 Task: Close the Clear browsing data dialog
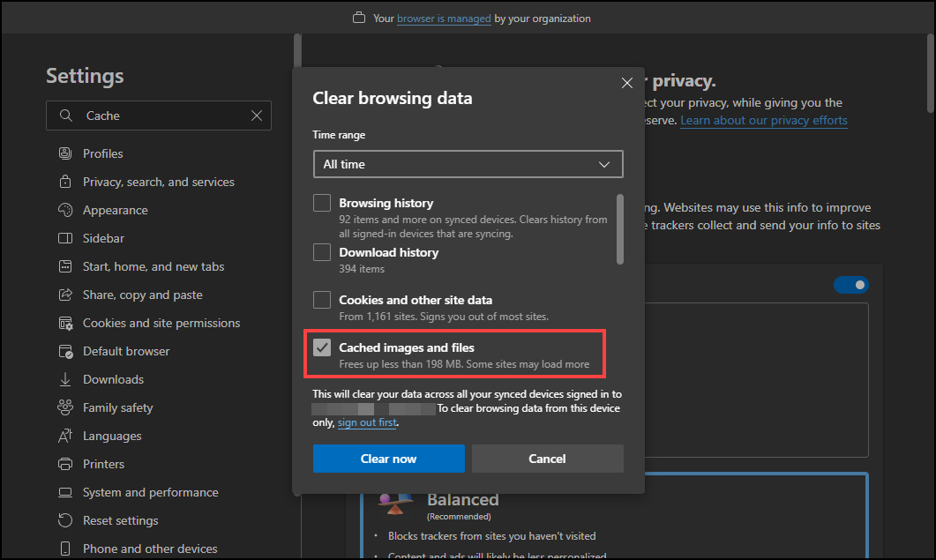click(627, 83)
